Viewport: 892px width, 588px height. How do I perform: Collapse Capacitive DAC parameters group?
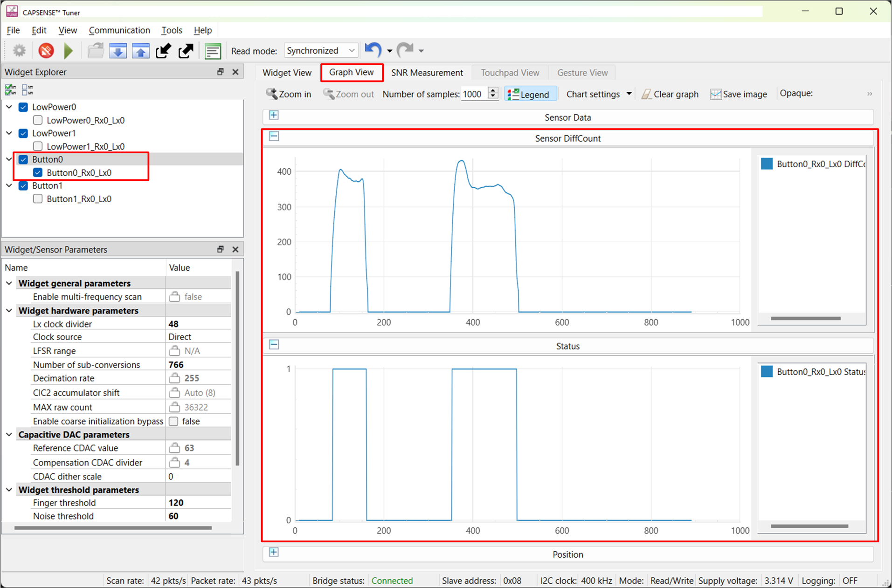pos(9,434)
